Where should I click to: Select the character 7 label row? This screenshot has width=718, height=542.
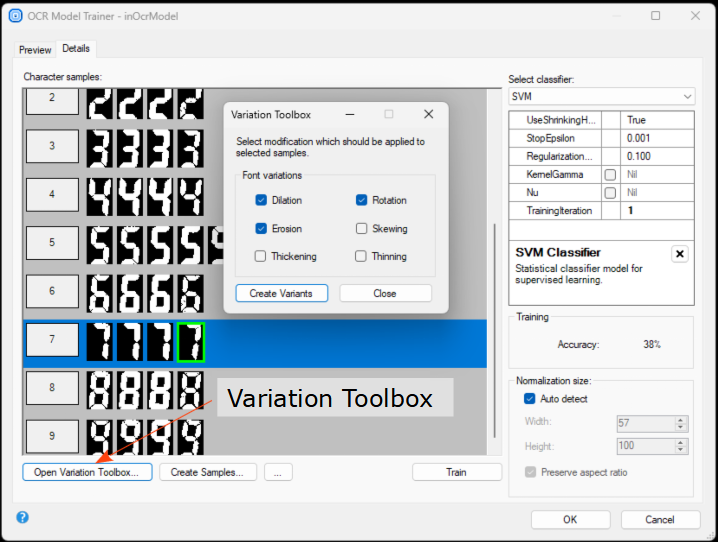(52, 342)
